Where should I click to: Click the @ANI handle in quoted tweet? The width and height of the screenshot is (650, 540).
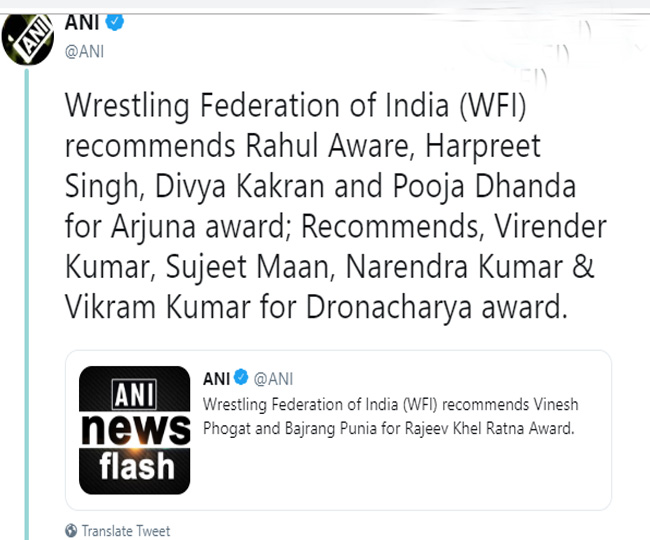click(x=272, y=379)
